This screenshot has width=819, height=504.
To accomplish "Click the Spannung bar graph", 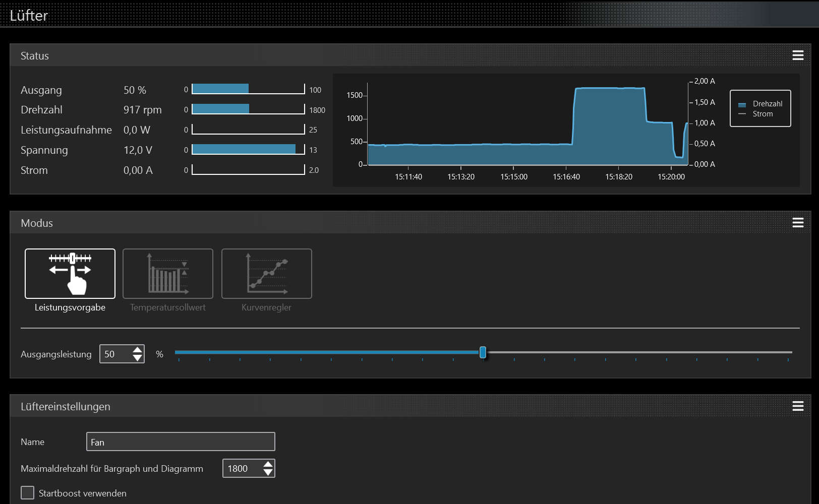I will click(x=249, y=149).
